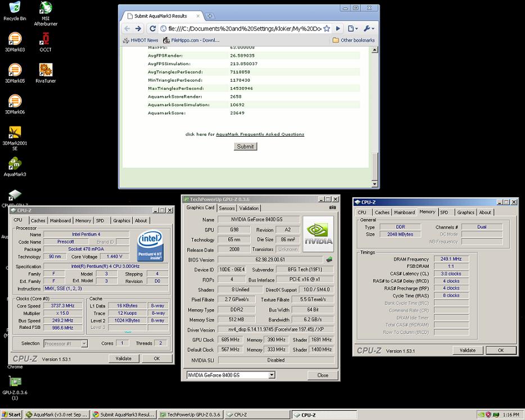The image size is (525, 420).
Task: Click the AquaMark Frequently Asked Questions link
Action: [260, 134]
